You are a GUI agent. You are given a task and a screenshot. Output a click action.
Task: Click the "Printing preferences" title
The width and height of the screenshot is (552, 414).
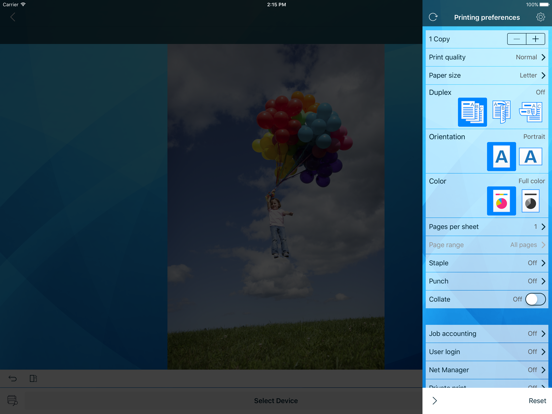(487, 17)
